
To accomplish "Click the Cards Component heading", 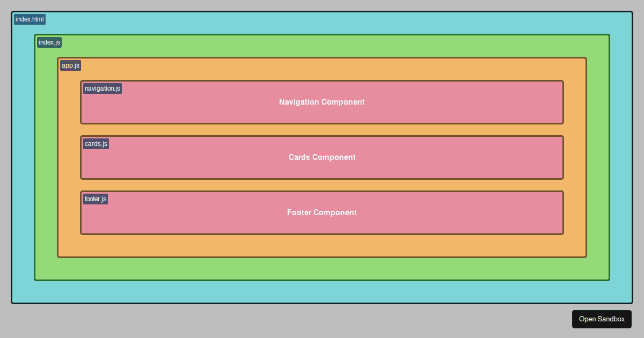I will coord(322,157).
